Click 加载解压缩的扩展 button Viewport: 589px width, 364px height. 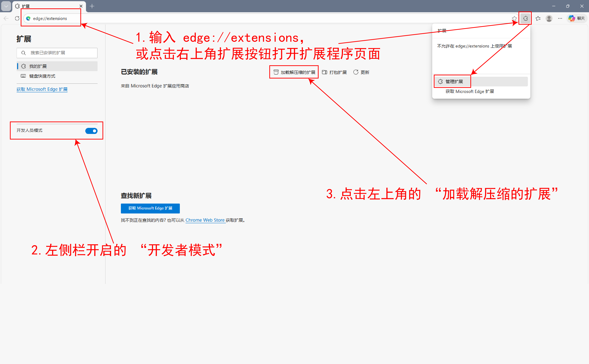point(294,72)
